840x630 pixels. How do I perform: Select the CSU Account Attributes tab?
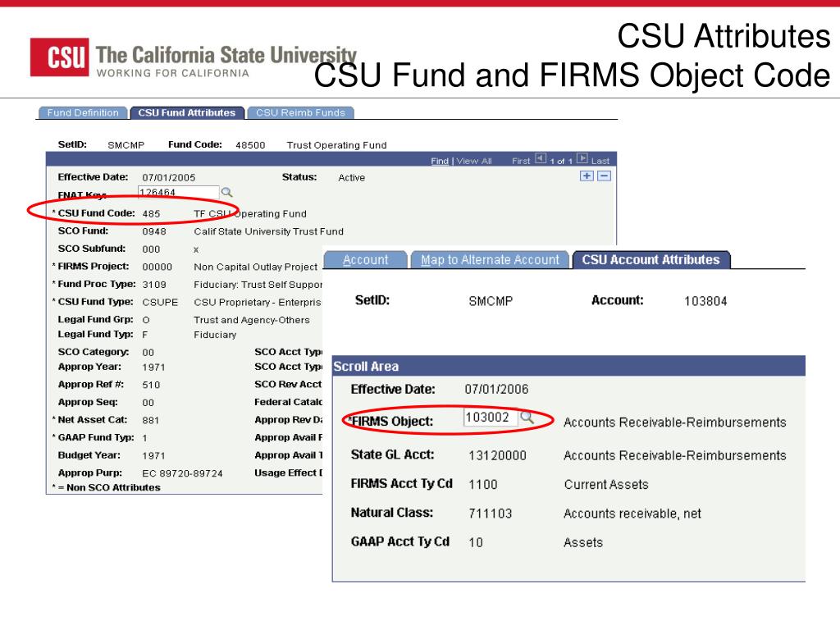[651, 260]
